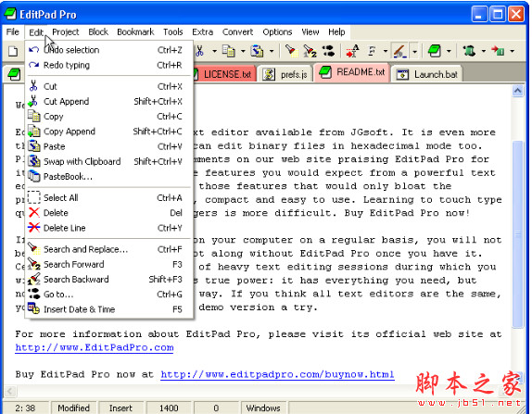Follow the http://www.EditPadPro.com link
The height and width of the screenshot is (414, 532).
pyautogui.click(x=95, y=348)
